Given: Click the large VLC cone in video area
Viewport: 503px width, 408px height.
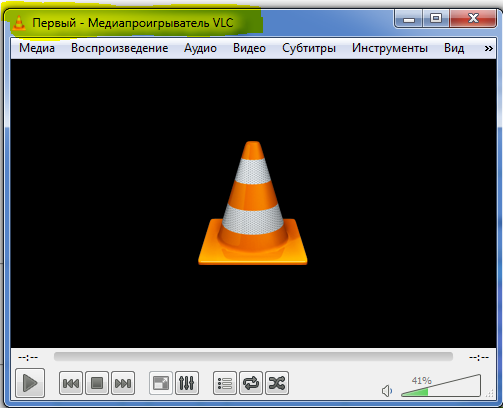Looking at the screenshot, I should (253, 203).
